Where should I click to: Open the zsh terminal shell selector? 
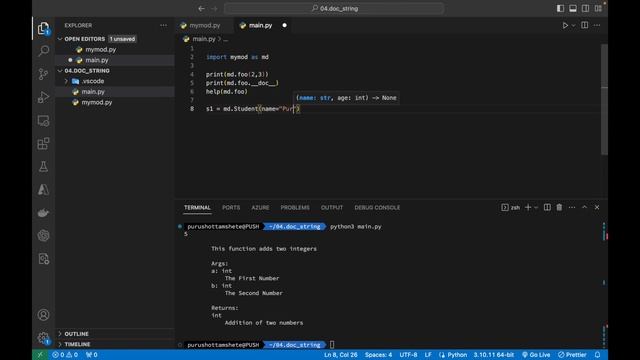click(x=511, y=207)
